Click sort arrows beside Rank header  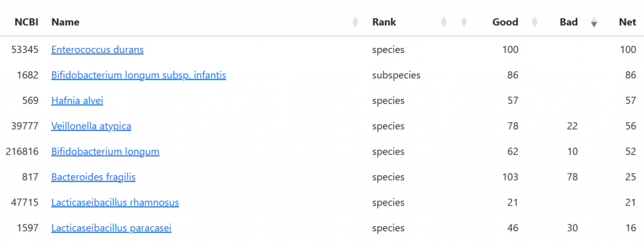coord(443,23)
